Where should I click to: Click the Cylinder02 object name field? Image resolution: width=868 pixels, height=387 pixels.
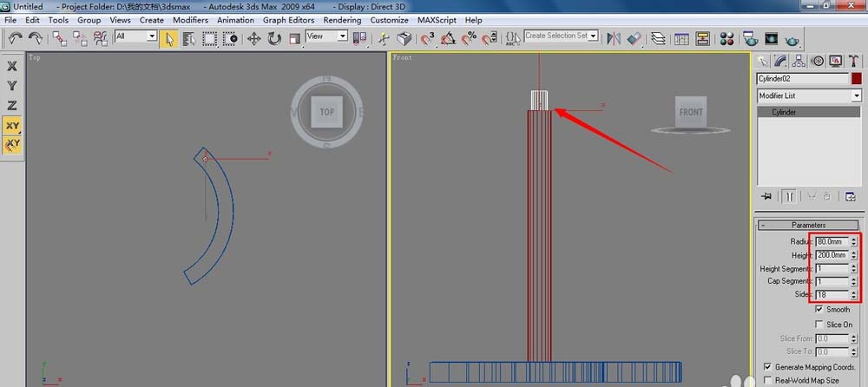pos(803,79)
